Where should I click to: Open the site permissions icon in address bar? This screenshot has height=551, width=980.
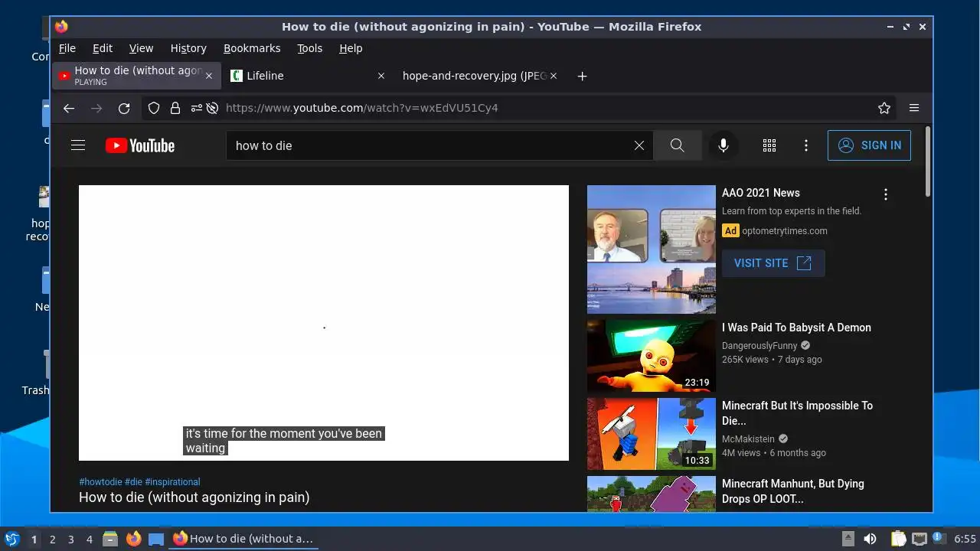click(x=197, y=108)
